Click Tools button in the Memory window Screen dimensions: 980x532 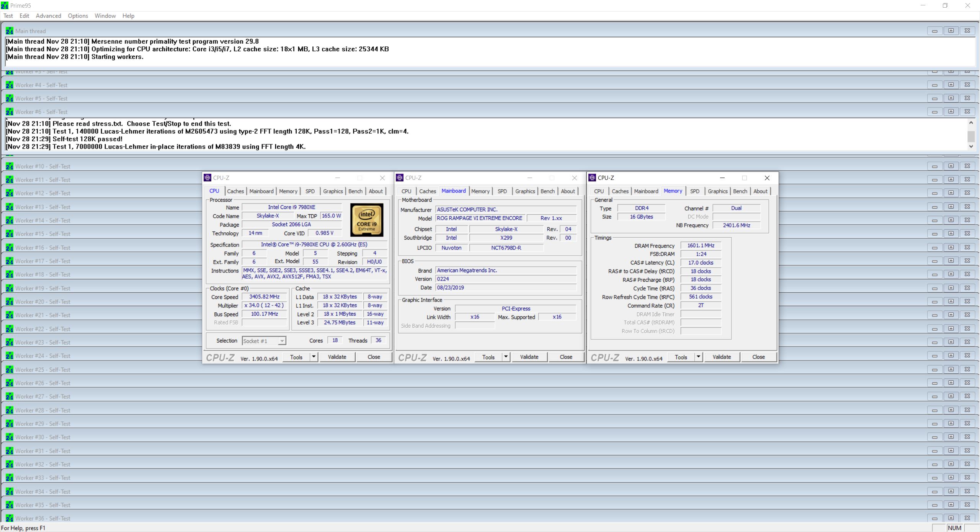click(x=681, y=357)
